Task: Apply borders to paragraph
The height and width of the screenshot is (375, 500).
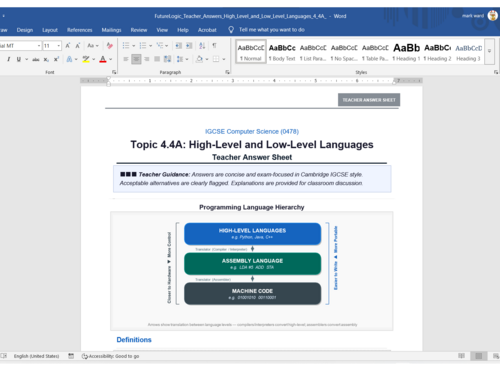Action: 216,59
